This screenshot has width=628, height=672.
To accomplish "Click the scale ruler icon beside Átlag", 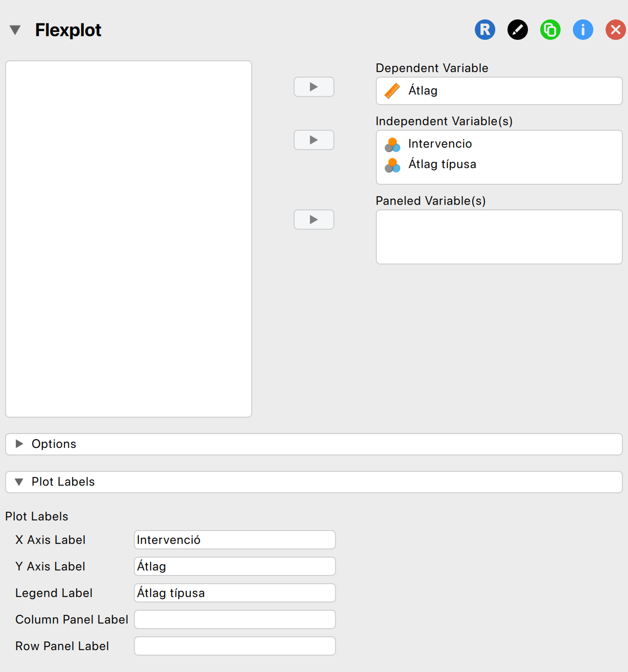I will coord(392,91).
